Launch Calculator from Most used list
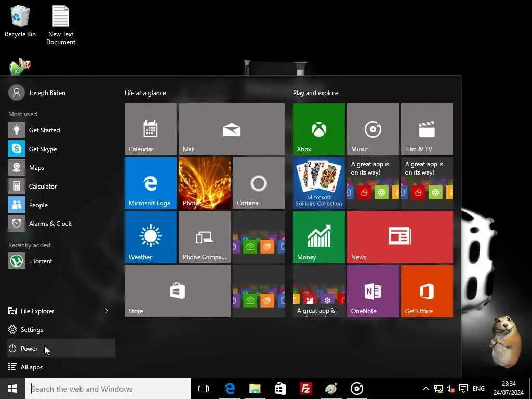Viewport: 532px width, 399px height. click(61, 186)
